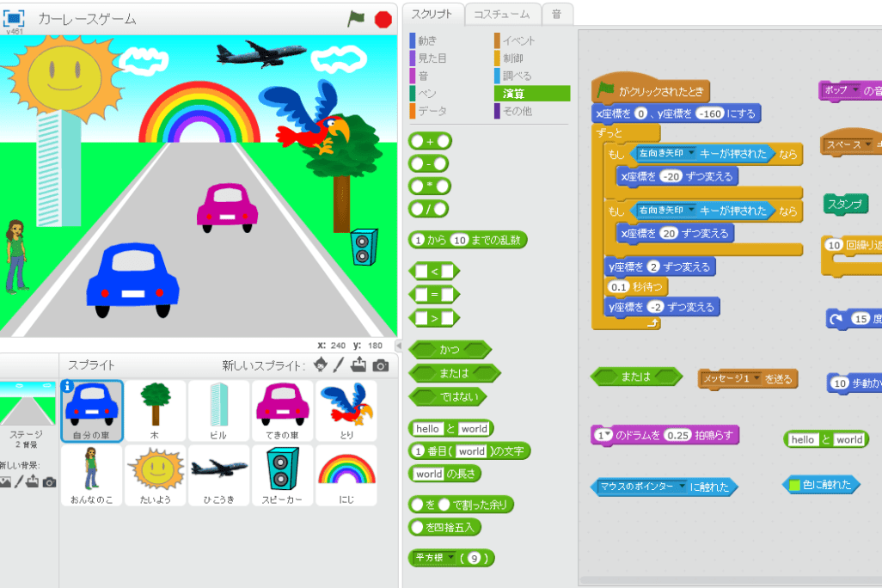Paint a new backdrop with the brush icon
This screenshot has width=882, height=588.
click(18, 482)
